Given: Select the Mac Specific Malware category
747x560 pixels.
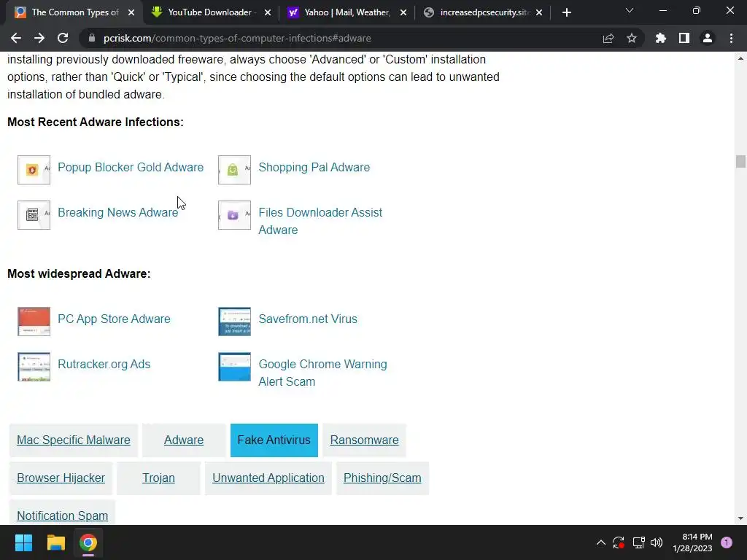Looking at the screenshot, I should [x=74, y=440].
